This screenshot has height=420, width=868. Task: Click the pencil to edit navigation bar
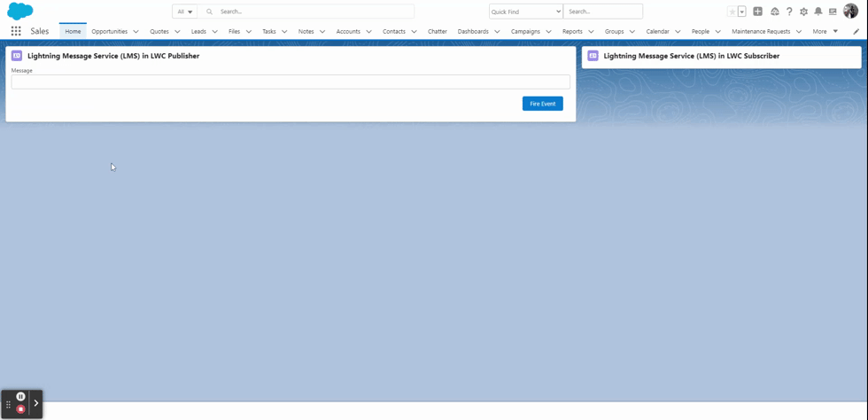click(x=856, y=32)
